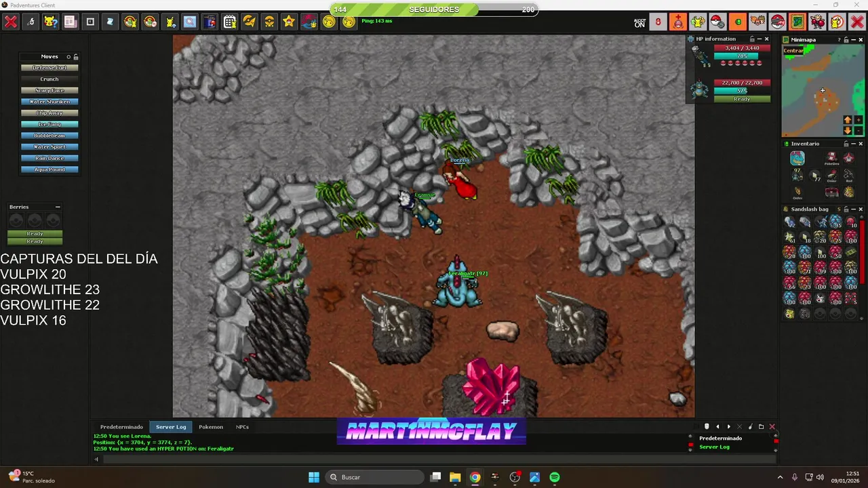Switch to the Pokemon chat tab

click(x=211, y=427)
